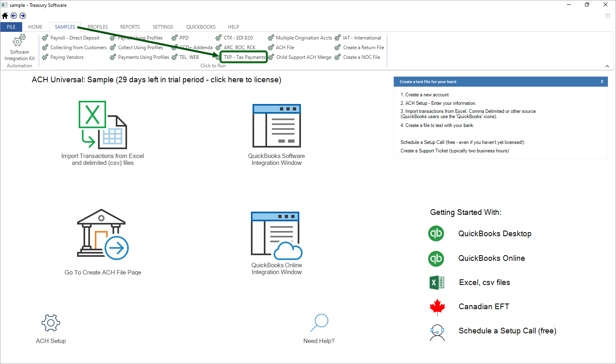This screenshot has height=364, width=616.
Task: Open Canadian EFT getting started text
Action: point(484,307)
